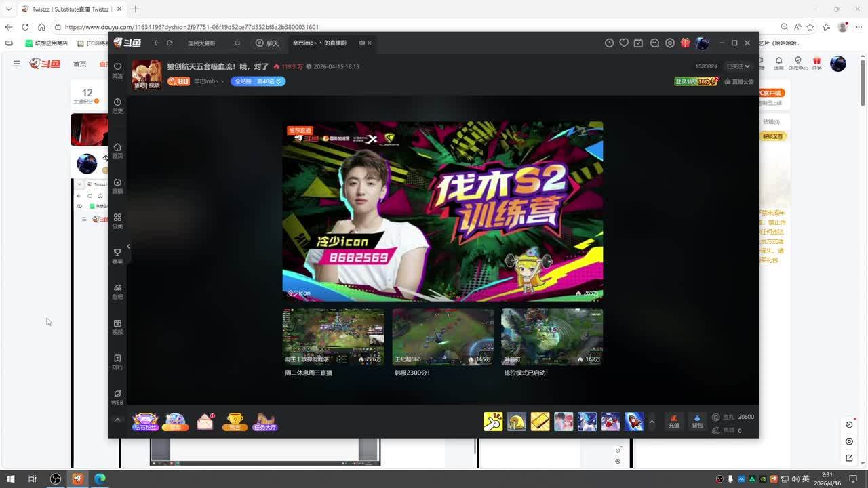Open 消息 messages bell on Douyu web page
This screenshot has width=868, height=488.
(x=779, y=63)
